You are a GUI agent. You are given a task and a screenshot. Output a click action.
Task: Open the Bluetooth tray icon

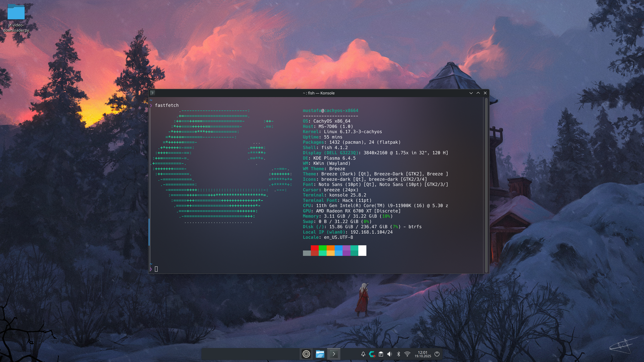pos(399,354)
